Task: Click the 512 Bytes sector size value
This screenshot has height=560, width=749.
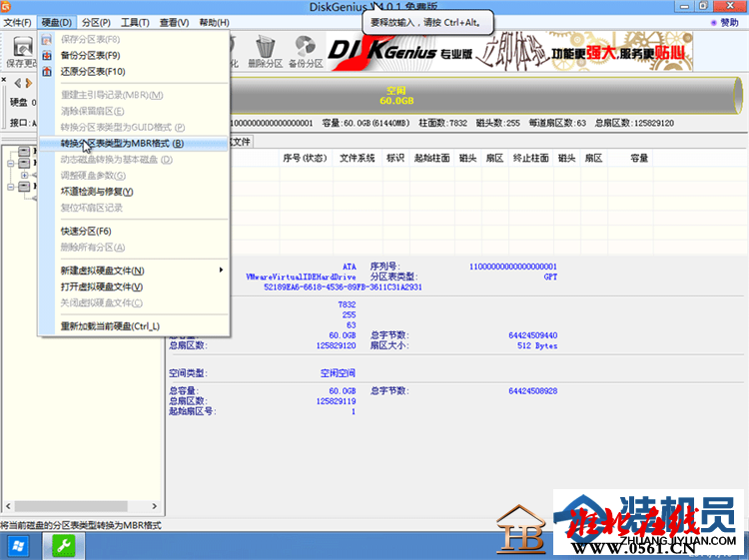Action: 537,345
